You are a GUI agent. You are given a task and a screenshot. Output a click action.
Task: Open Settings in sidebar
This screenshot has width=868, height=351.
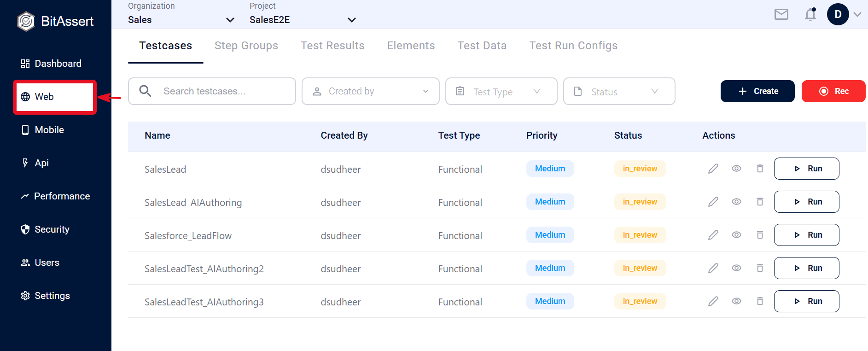click(x=45, y=296)
